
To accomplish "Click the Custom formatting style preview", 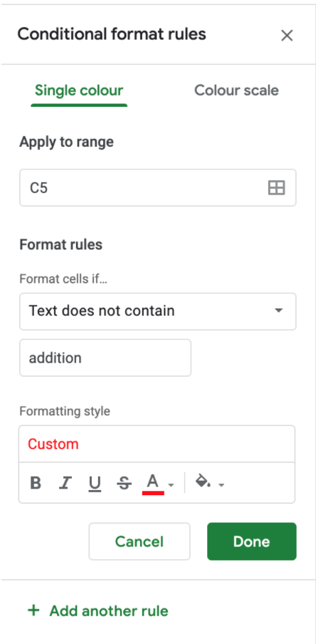I will 157,444.
